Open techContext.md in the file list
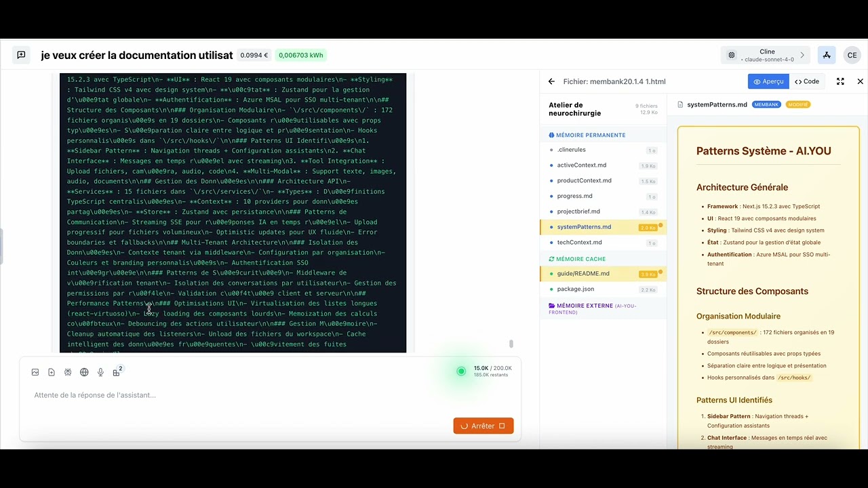868x488 pixels. tap(603, 242)
